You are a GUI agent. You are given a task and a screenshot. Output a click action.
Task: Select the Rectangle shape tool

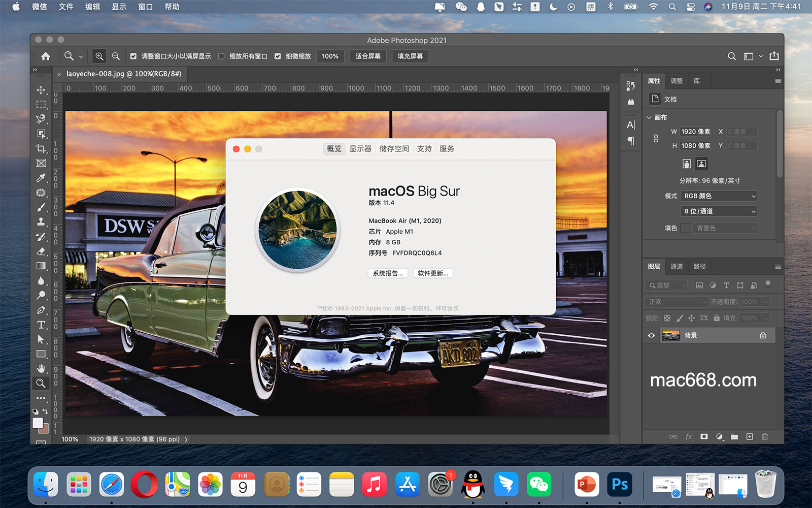(x=41, y=354)
